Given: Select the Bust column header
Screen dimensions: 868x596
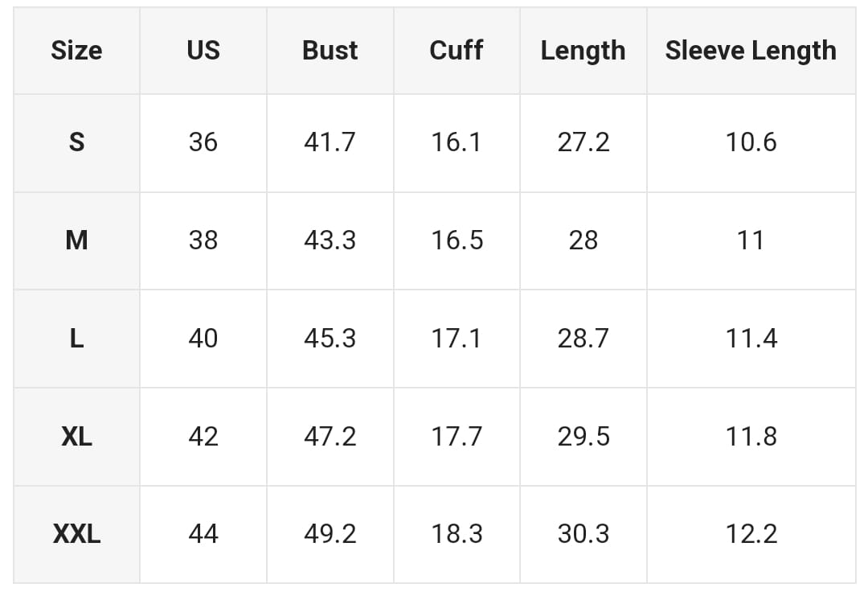Looking at the screenshot, I should coord(330,50).
